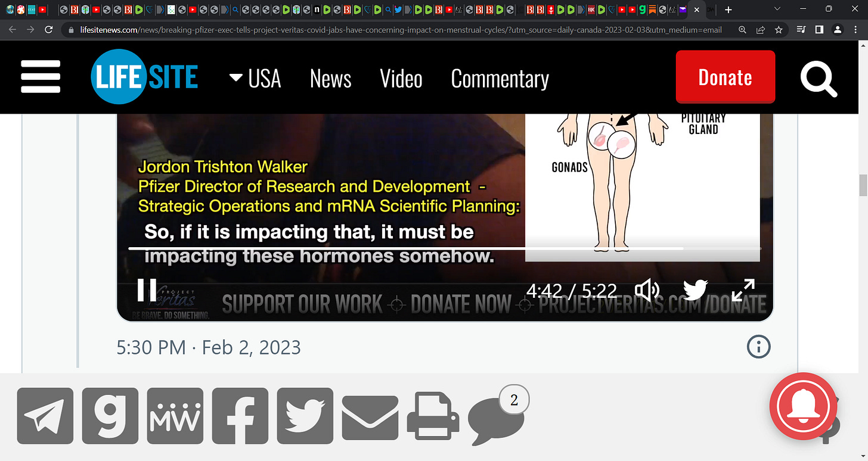Toggle the browser side panel

pos(820,30)
